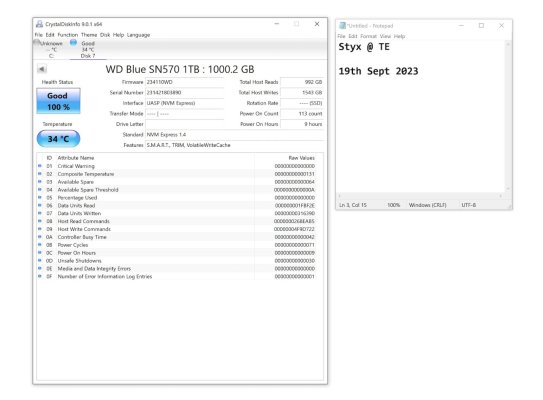543x400 pixels.
Task: Click the Interface UASP value field
Action: point(185,103)
